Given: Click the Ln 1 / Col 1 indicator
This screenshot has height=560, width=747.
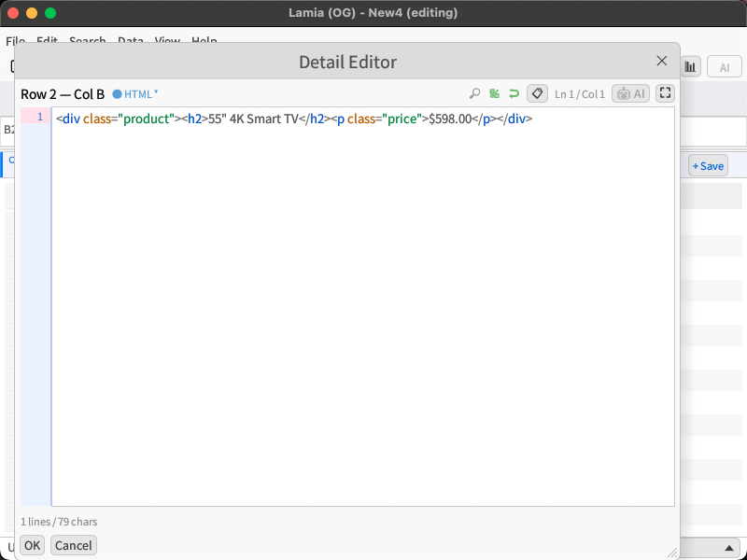Looking at the screenshot, I should [x=579, y=94].
